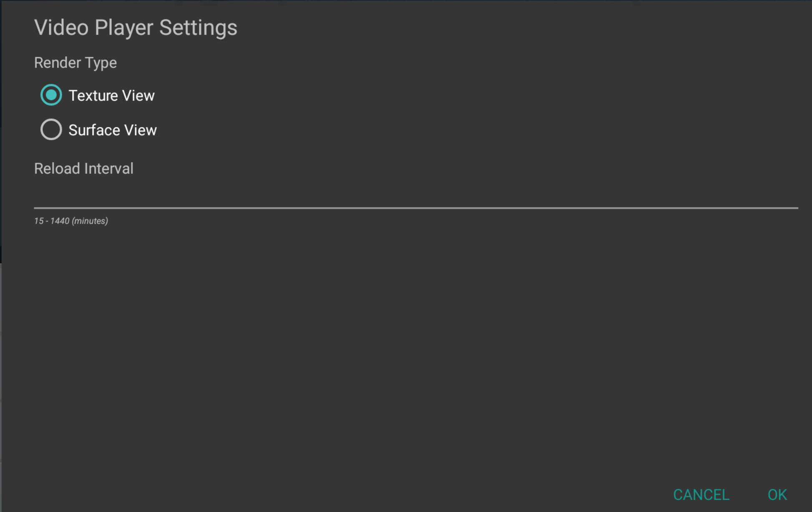The image size is (812, 512).
Task: Select the Surface View radio button
Action: [51, 130]
